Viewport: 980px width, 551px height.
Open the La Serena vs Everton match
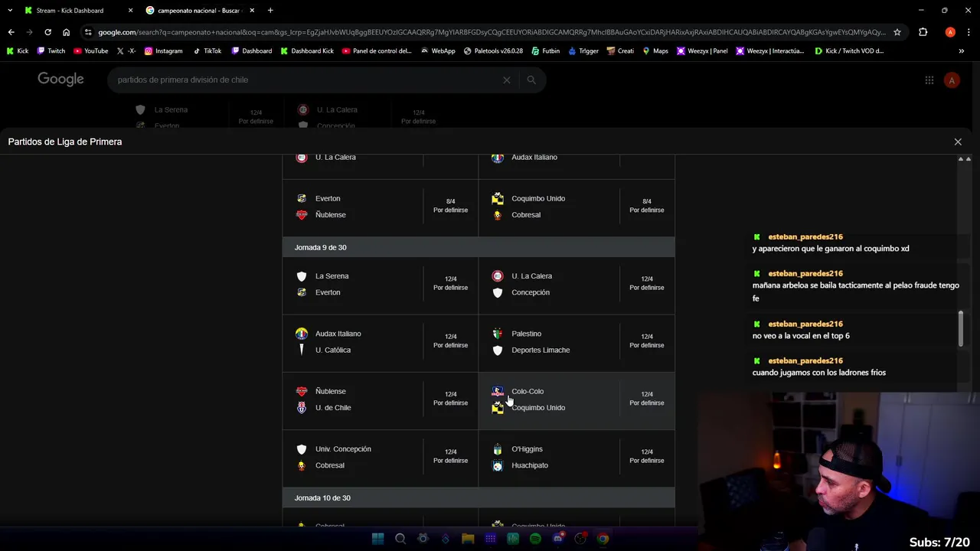click(x=381, y=285)
